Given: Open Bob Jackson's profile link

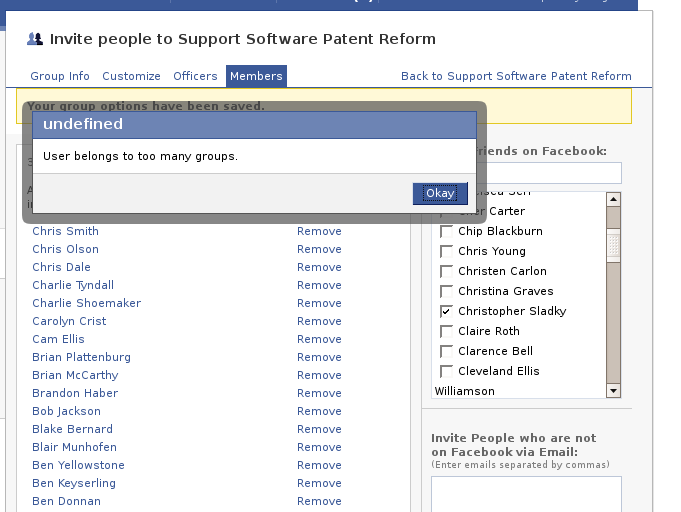Looking at the screenshot, I should pyautogui.click(x=66, y=411).
